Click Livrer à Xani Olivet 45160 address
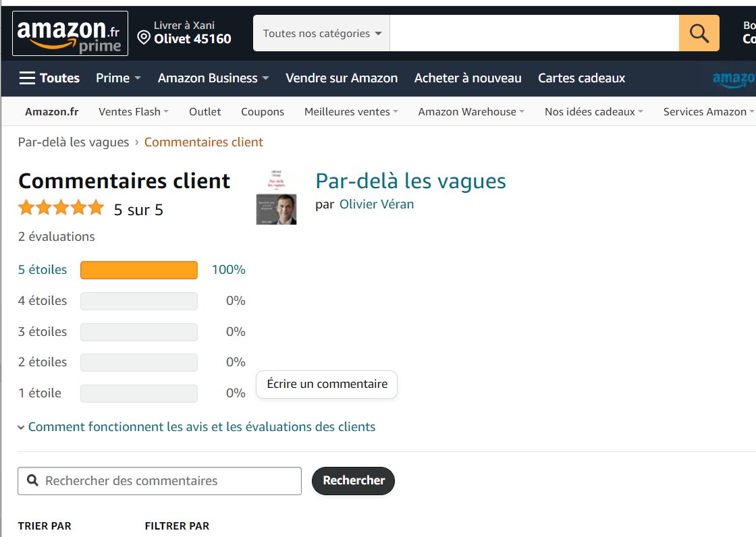This screenshot has height=537, width=756. pyautogui.click(x=184, y=33)
